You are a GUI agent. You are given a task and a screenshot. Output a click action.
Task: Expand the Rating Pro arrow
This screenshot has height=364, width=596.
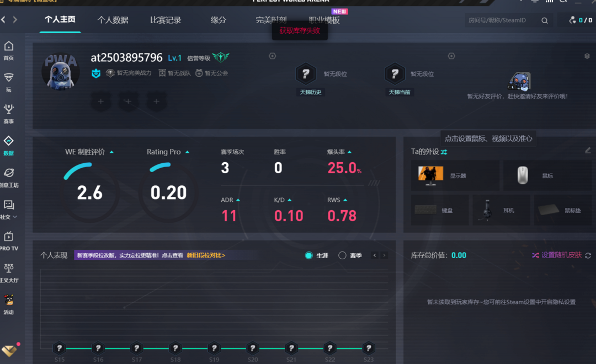(187, 152)
